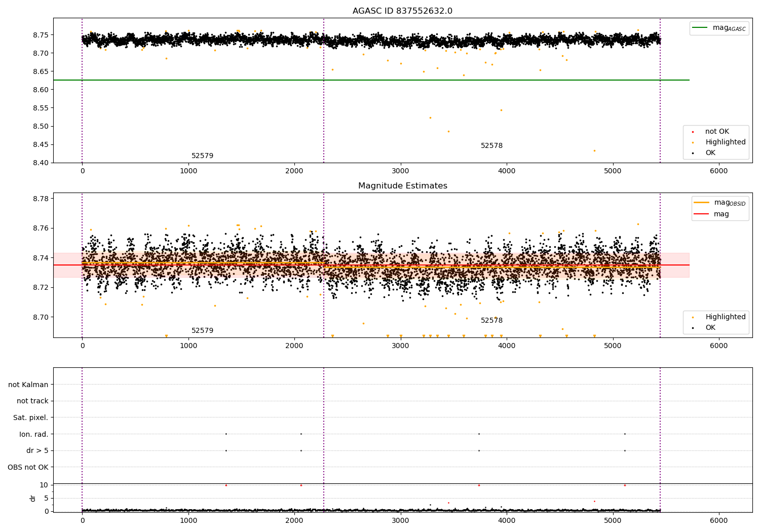
Task: Click x-tick 0 under the bottom plot
Action: click(x=82, y=521)
